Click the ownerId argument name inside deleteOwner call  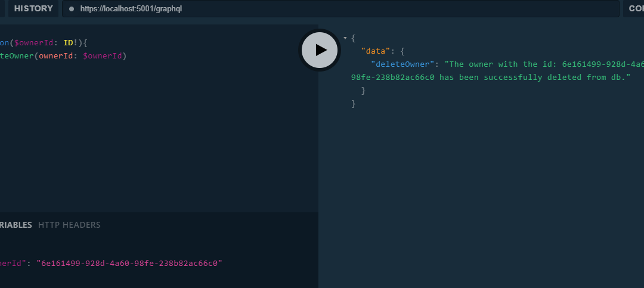(58, 56)
